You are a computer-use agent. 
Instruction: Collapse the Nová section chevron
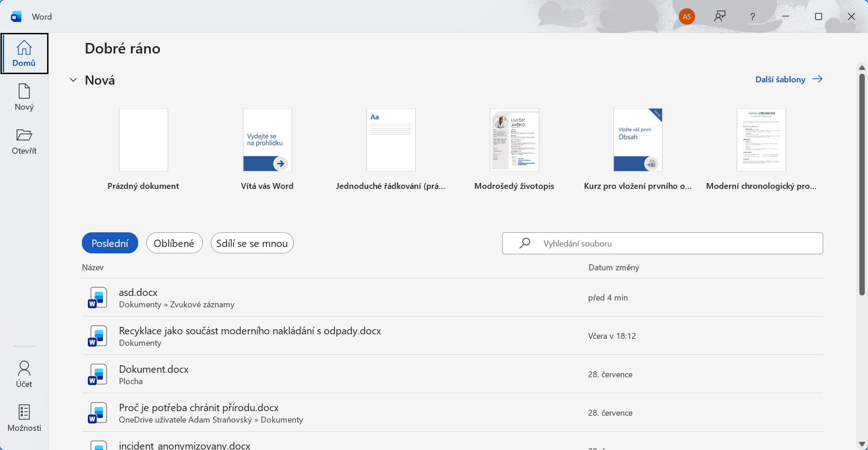pyautogui.click(x=73, y=80)
